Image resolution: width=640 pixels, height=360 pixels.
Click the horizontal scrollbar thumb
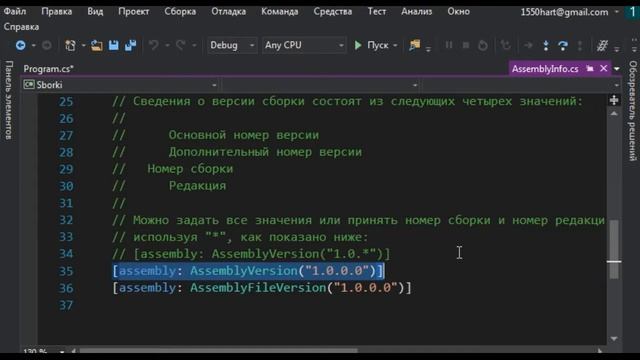pos(218,350)
